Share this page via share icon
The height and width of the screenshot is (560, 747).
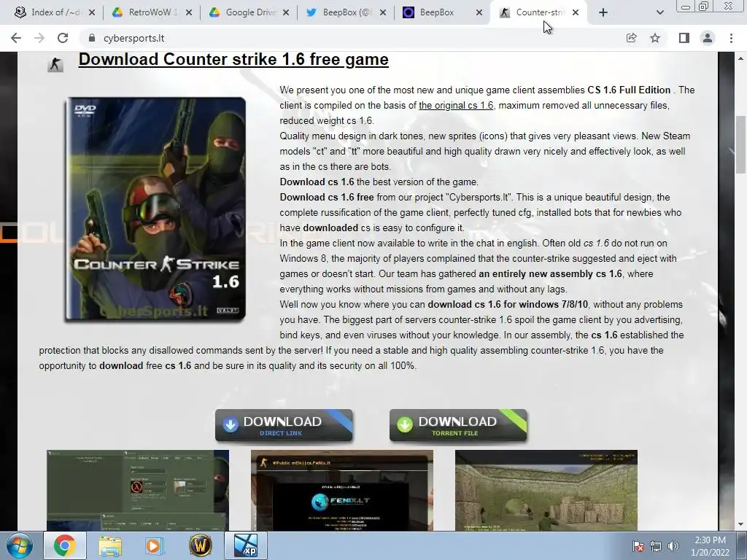pyautogui.click(x=631, y=38)
